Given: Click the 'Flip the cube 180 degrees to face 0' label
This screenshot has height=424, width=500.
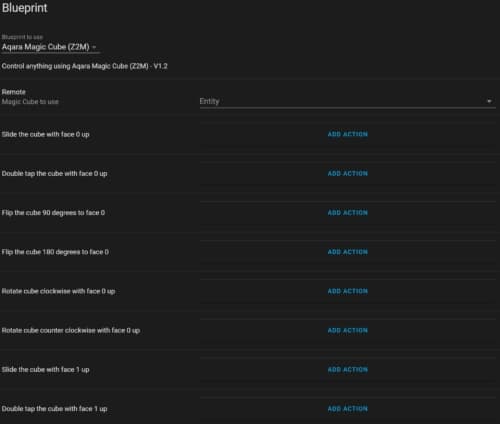Looking at the screenshot, I should 55,252.
